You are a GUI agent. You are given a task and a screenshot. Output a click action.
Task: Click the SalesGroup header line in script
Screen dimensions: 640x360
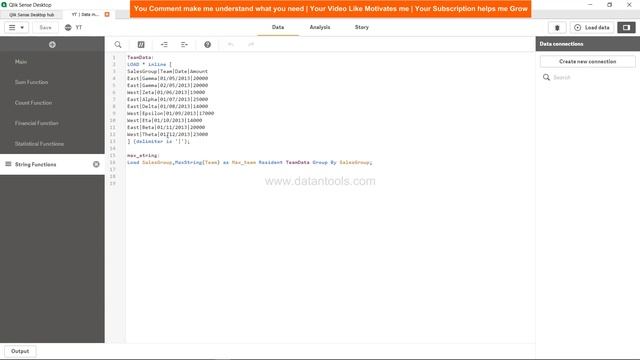[167, 71]
